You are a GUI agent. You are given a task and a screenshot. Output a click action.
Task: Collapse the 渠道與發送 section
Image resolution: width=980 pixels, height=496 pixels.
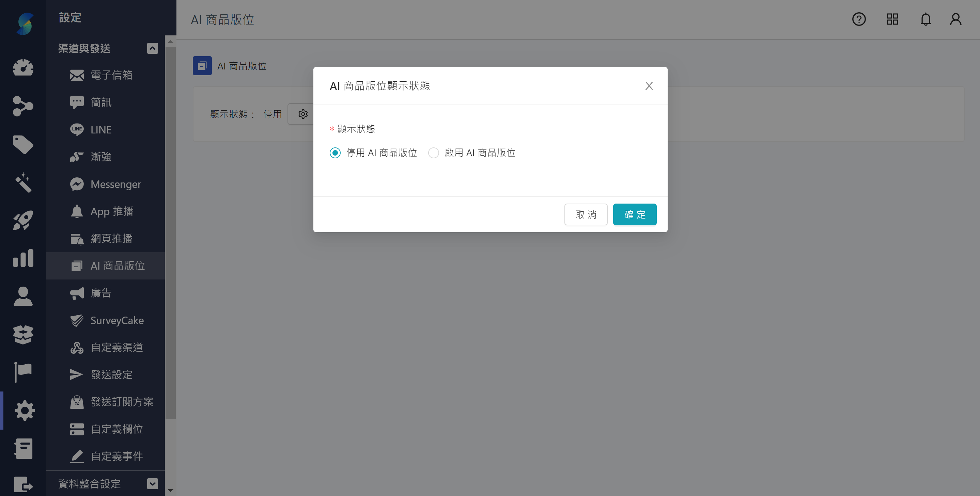[153, 48]
